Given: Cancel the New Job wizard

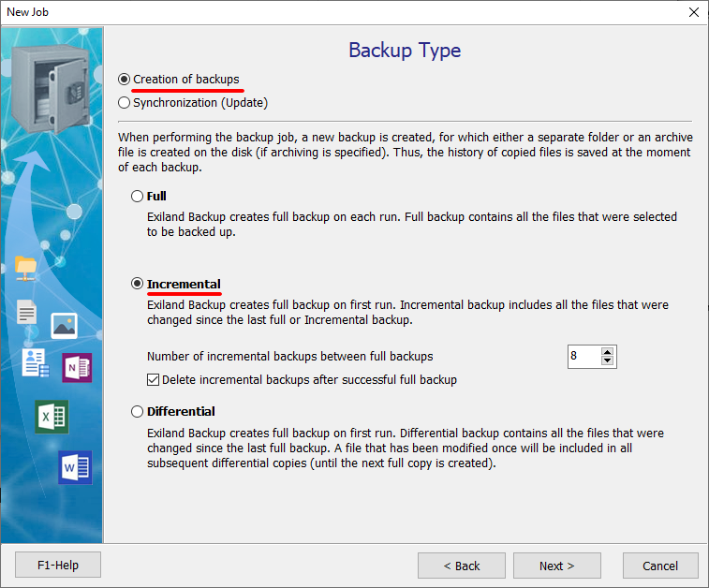Looking at the screenshot, I should point(660,566).
